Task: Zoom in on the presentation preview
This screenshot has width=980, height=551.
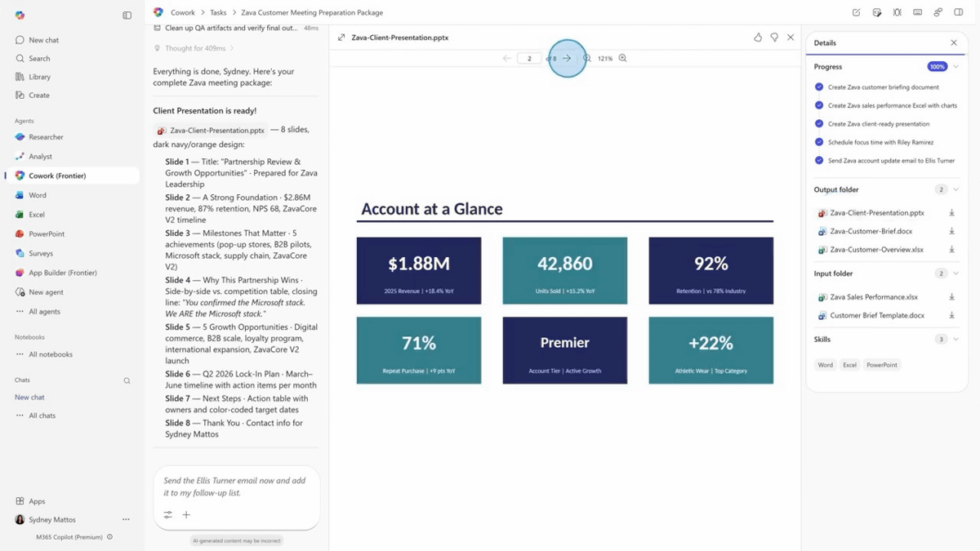Action: coord(623,58)
